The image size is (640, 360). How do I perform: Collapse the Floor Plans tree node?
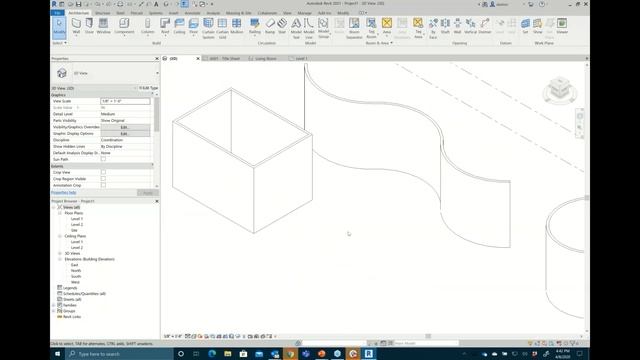pos(60,213)
